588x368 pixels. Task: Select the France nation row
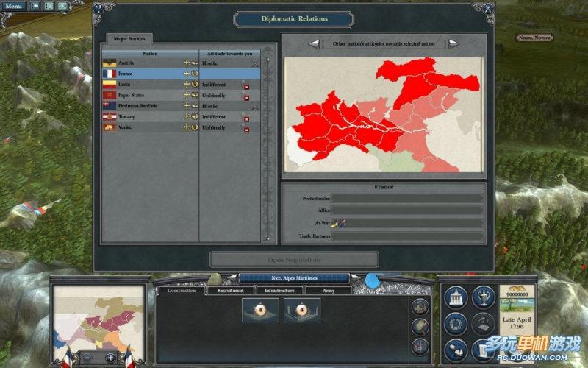182,74
